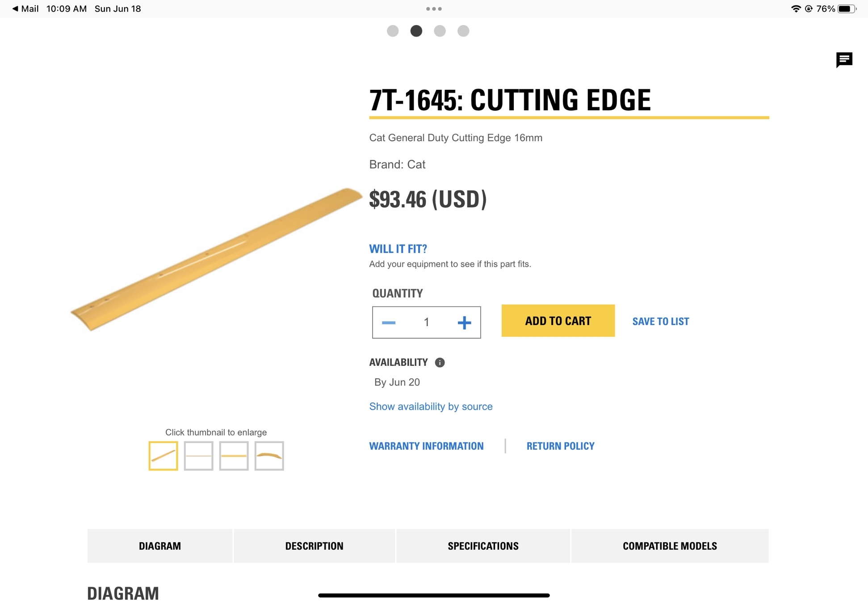View the Description tab
Viewport: 868px width, 603px height.
point(314,546)
